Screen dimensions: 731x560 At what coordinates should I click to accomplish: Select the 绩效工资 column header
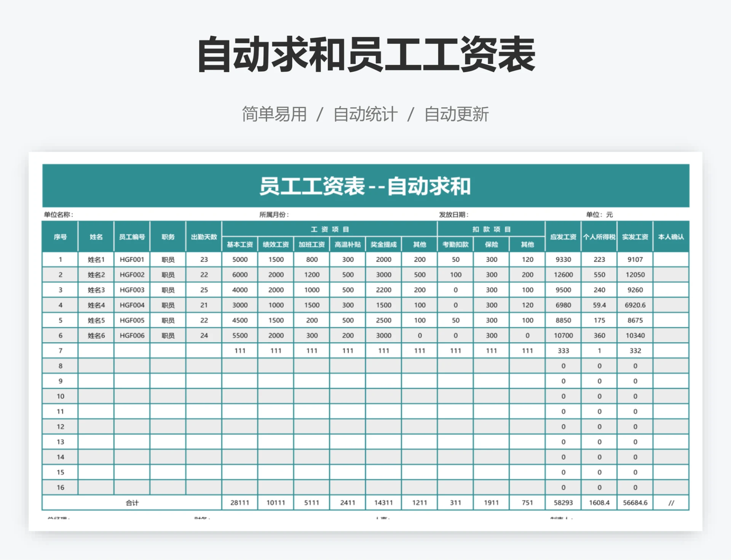point(276,245)
